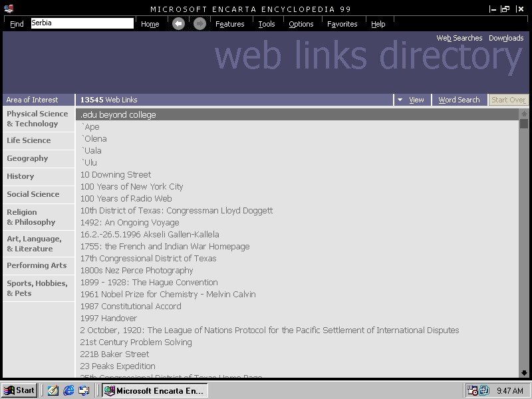Go back with the left arrow button

click(178, 24)
